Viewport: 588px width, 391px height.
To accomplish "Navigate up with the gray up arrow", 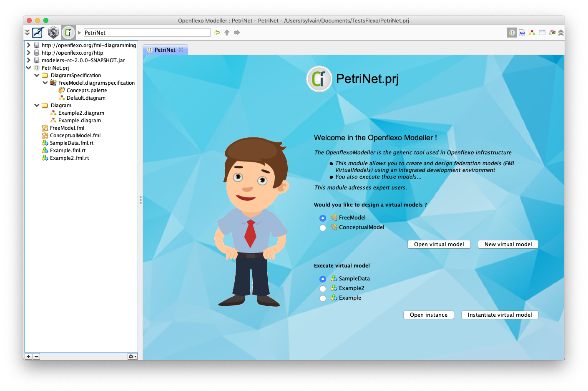I will [x=227, y=33].
